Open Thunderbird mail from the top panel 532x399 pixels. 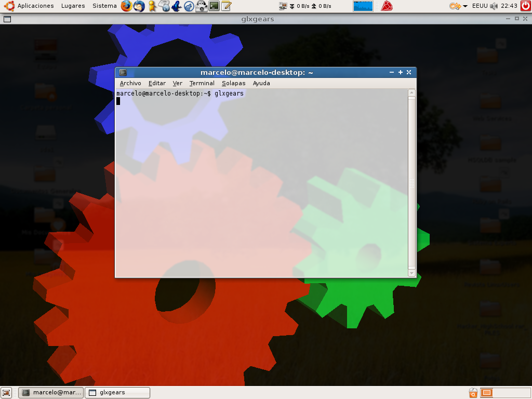139,6
